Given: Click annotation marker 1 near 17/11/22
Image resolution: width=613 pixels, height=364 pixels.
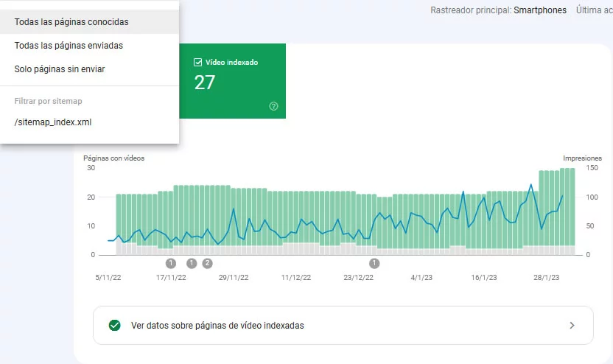Looking at the screenshot, I should (171, 263).
